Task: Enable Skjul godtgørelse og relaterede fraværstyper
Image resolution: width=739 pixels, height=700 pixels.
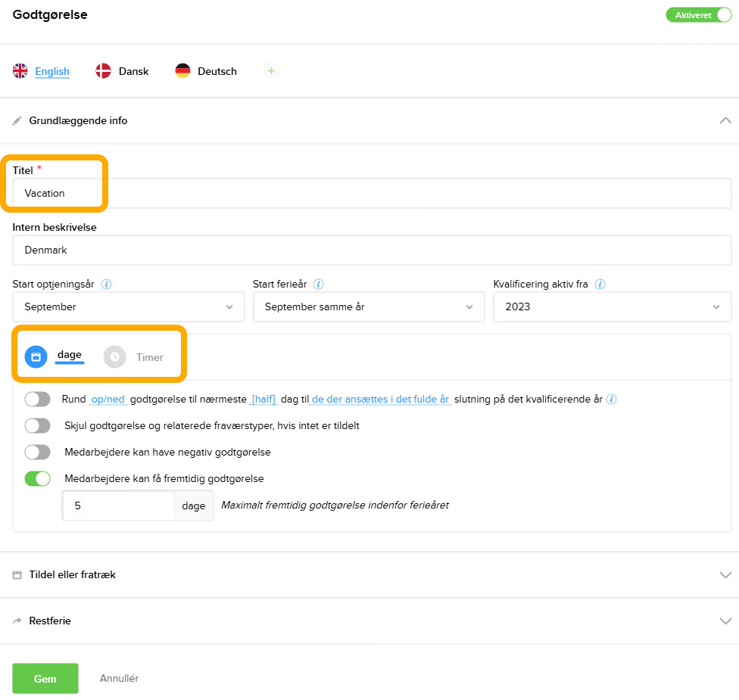Action: click(x=37, y=425)
